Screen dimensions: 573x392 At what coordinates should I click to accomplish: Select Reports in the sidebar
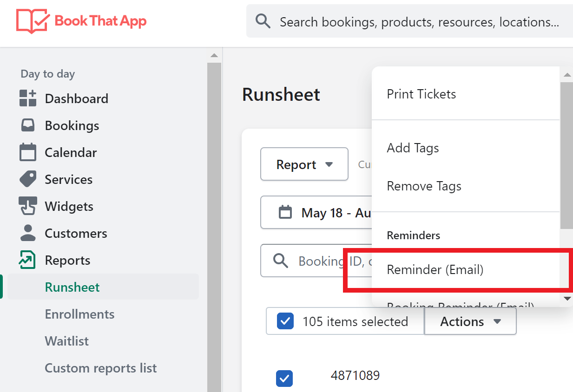pos(67,260)
